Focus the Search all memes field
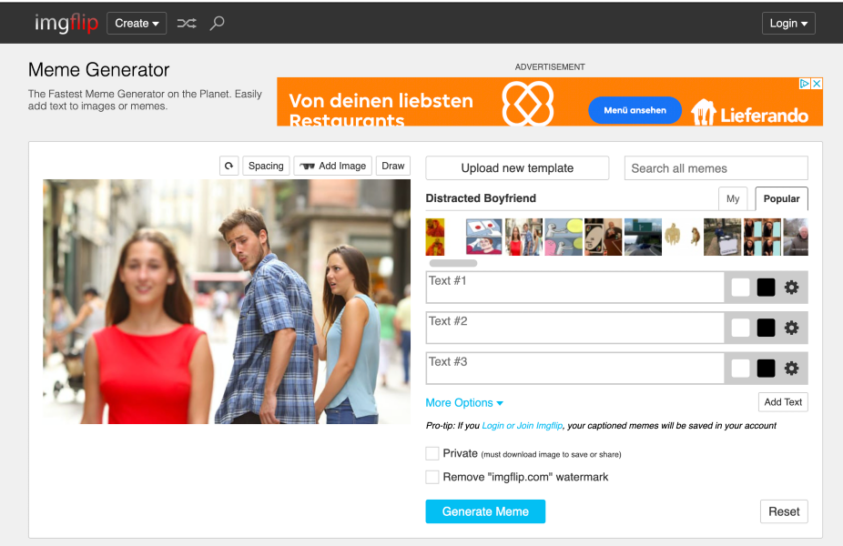Image resolution: width=843 pixels, height=546 pixels. pyautogui.click(x=716, y=168)
